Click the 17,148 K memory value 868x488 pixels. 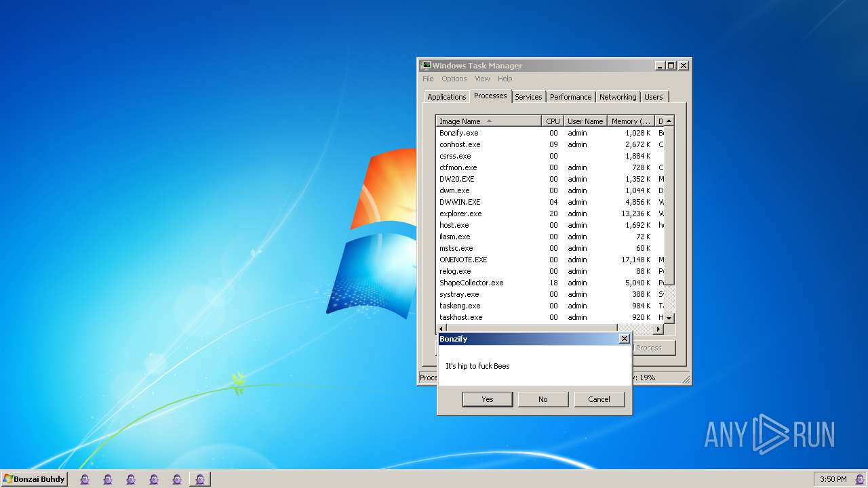coord(637,260)
